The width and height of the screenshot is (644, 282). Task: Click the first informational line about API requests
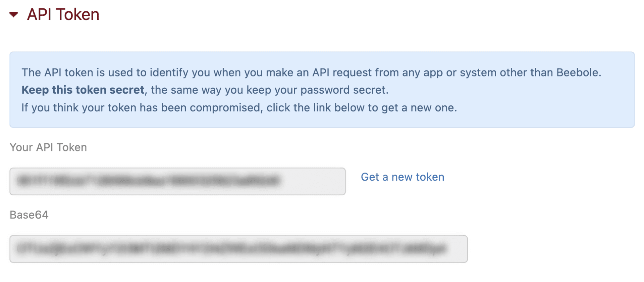311,72
